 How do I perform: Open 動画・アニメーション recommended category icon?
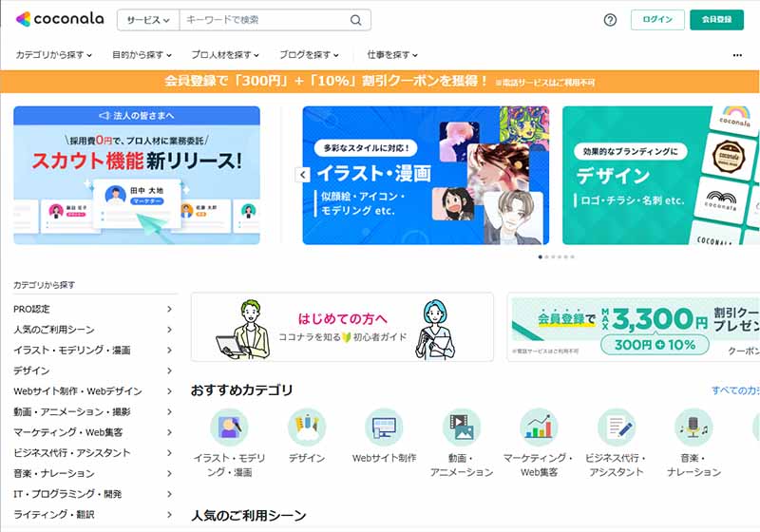[x=462, y=427]
